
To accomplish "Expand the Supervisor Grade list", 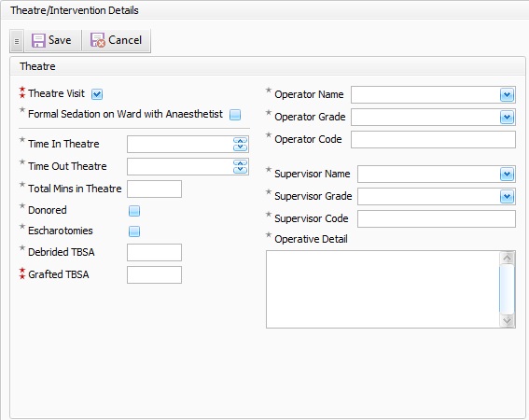I will (507, 197).
